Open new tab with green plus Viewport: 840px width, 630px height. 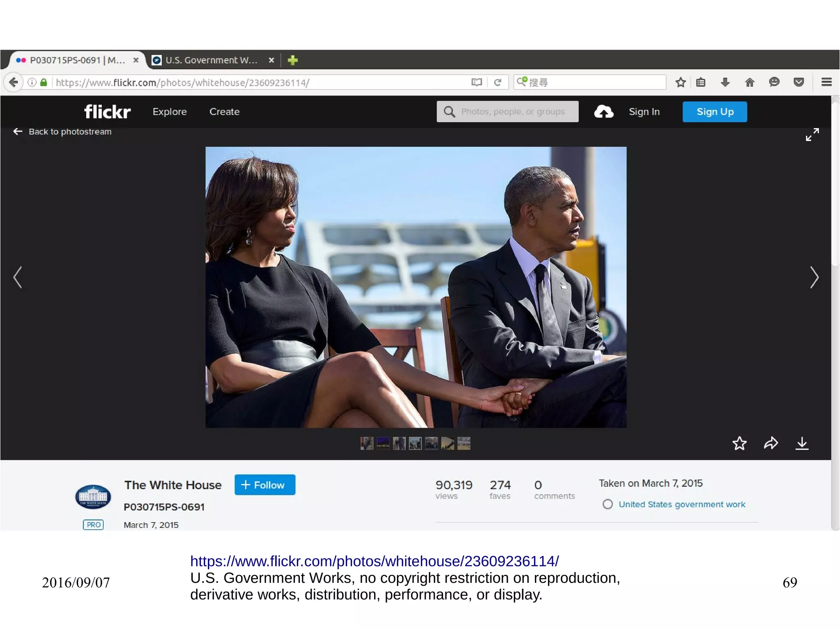[292, 60]
